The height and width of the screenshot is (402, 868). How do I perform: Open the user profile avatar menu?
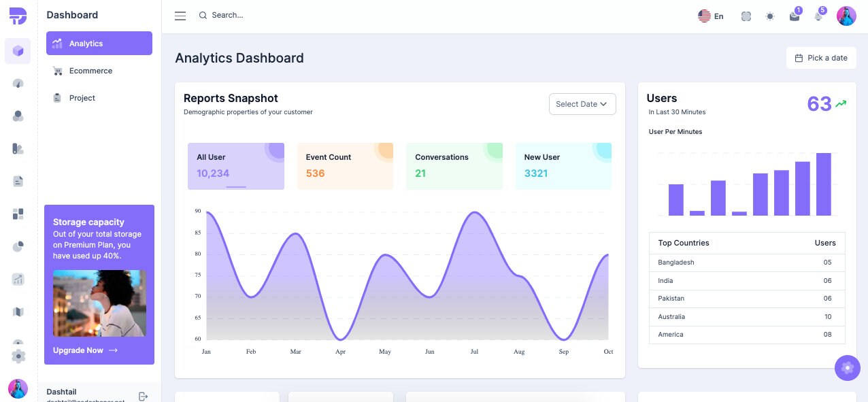[846, 16]
